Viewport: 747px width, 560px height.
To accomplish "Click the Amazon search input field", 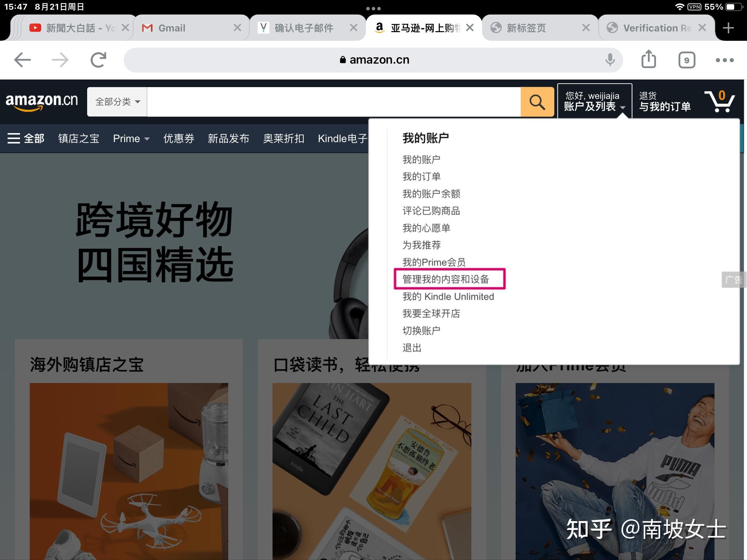I will click(333, 102).
